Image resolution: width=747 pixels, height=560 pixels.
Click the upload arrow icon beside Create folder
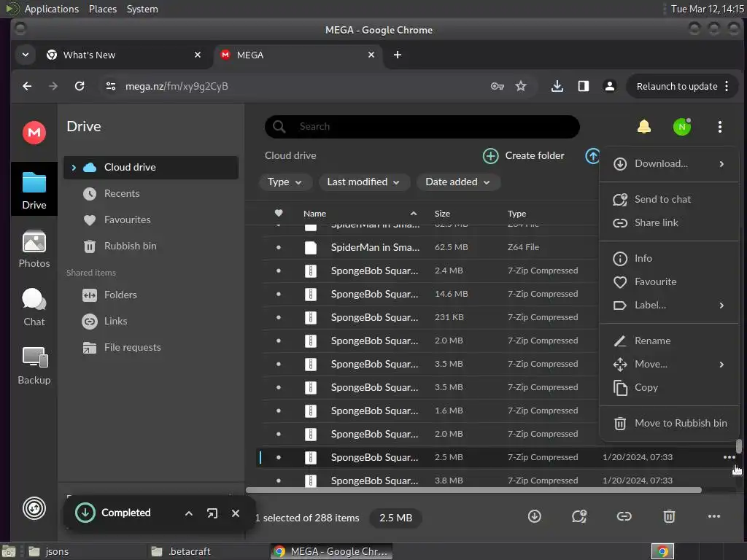click(x=592, y=156)
